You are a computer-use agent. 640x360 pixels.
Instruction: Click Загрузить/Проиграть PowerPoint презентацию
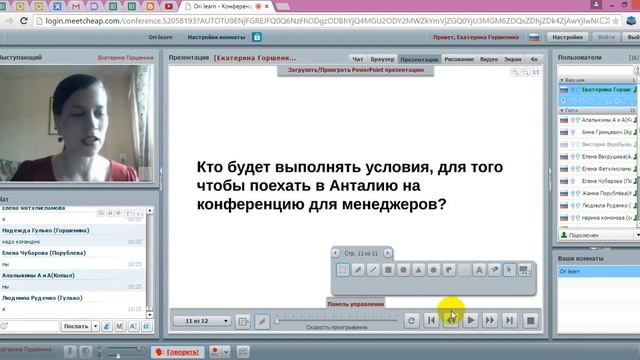point(356,70)
